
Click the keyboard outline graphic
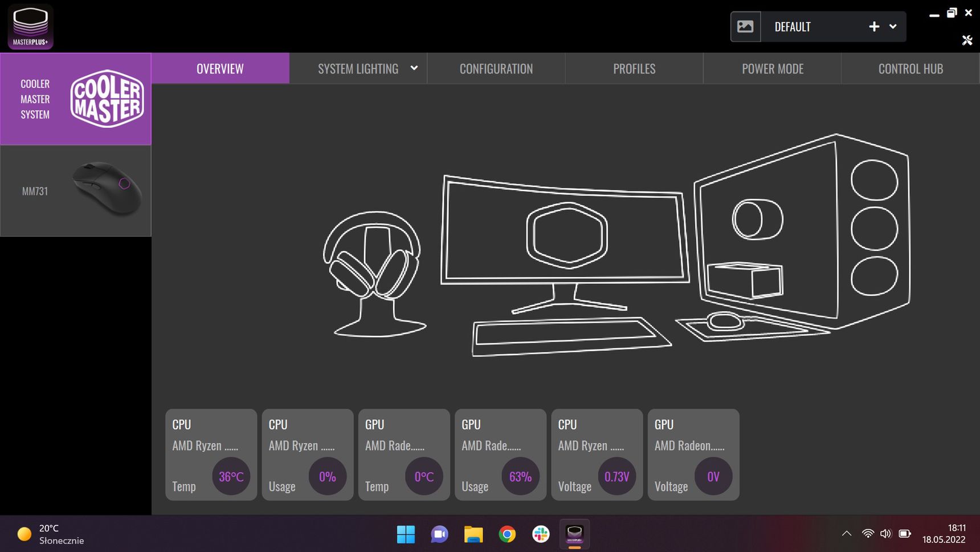tap(571, 336)
